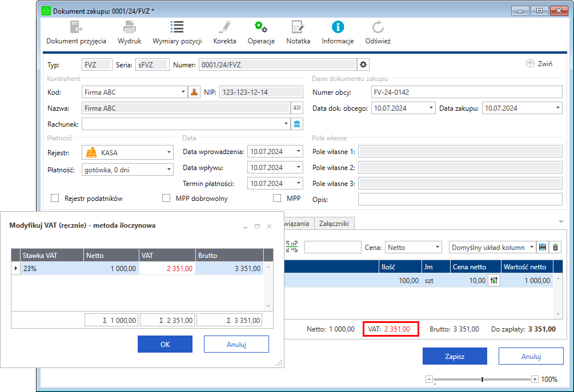Toggle the MPP checkbox
The image size is (574, 392).
click(278, 199)
